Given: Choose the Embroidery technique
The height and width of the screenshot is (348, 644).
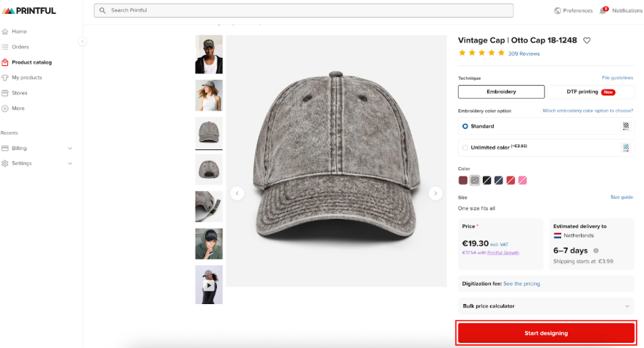Looking at the screenshot, I should point(501,92).
